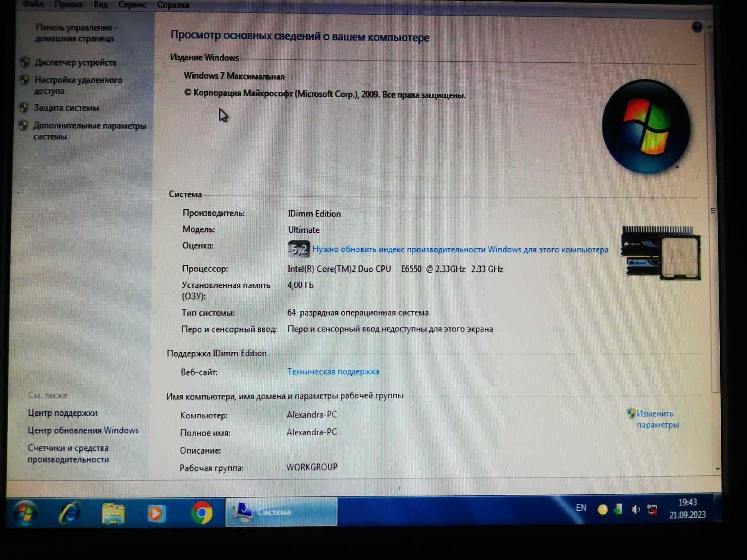
Task: Open the Сервис menu
Action: pos(132,5)
